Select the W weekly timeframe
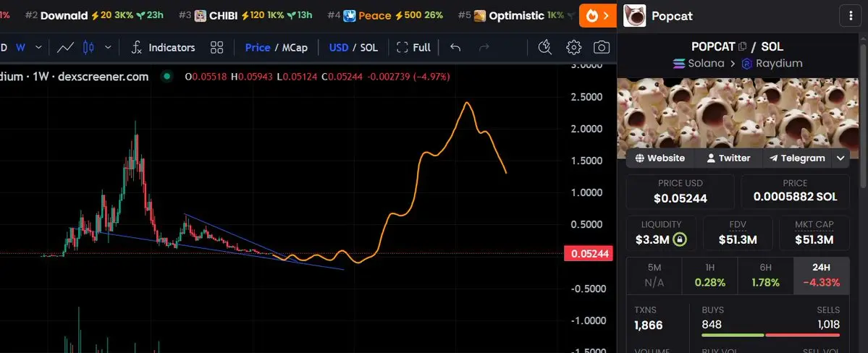This screenshot has width=868, height=353. (x=20, y=48)
